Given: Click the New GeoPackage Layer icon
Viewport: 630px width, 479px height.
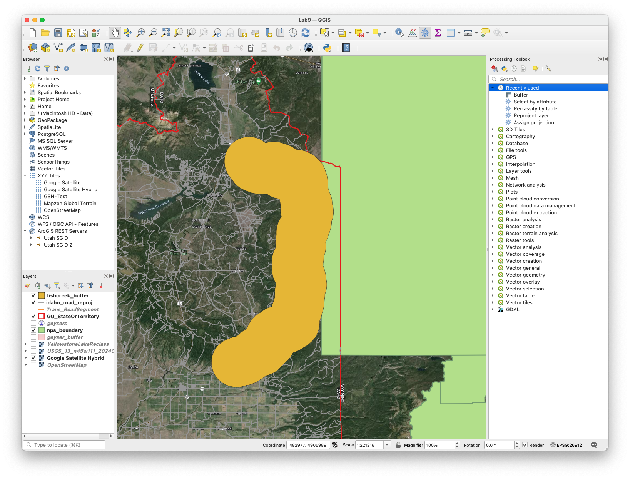Looking at the screenshot, I should click(x=45, y=48).
